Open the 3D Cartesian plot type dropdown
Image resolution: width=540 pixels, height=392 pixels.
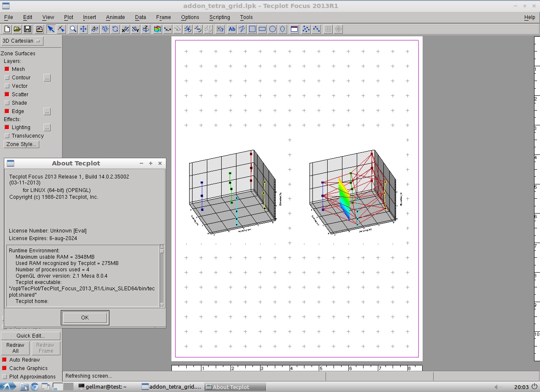pyautogui.click(x=22, y=41)
